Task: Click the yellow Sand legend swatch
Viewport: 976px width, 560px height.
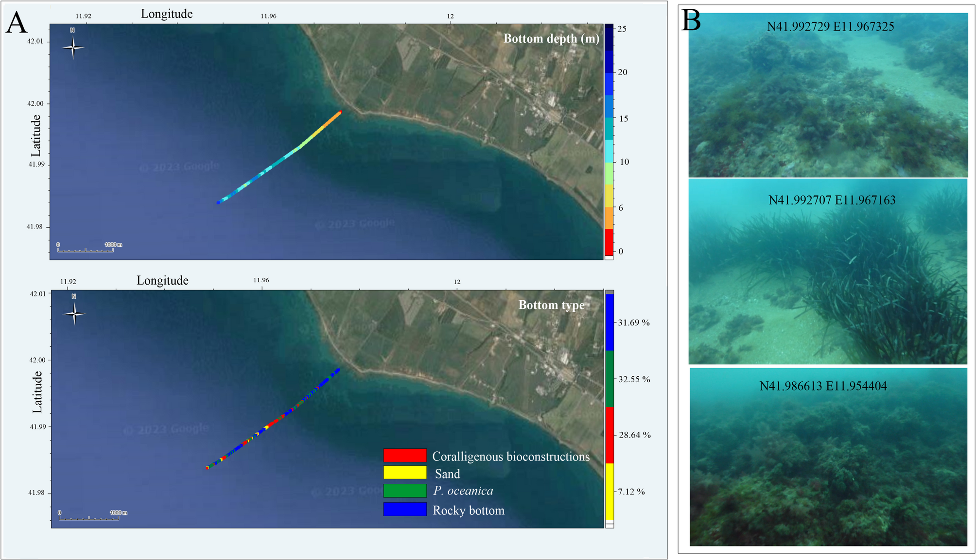Action: (404, 473)
